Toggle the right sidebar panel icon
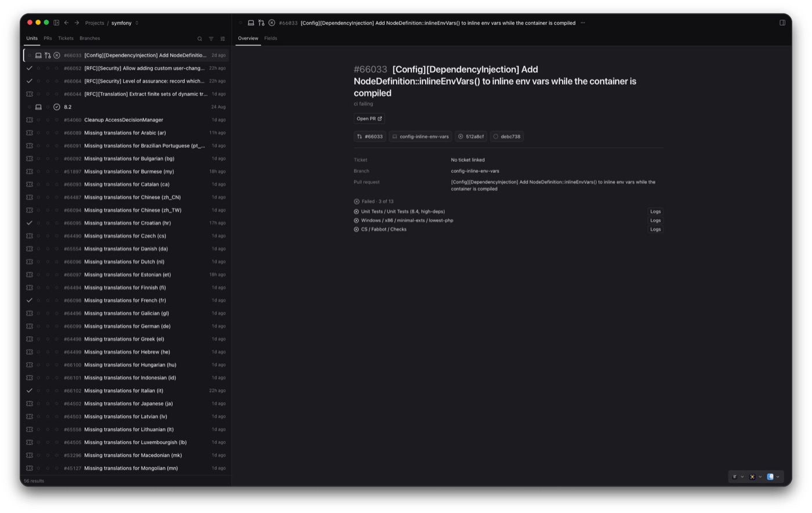This screenshot has height=513, width=812. 782,23
